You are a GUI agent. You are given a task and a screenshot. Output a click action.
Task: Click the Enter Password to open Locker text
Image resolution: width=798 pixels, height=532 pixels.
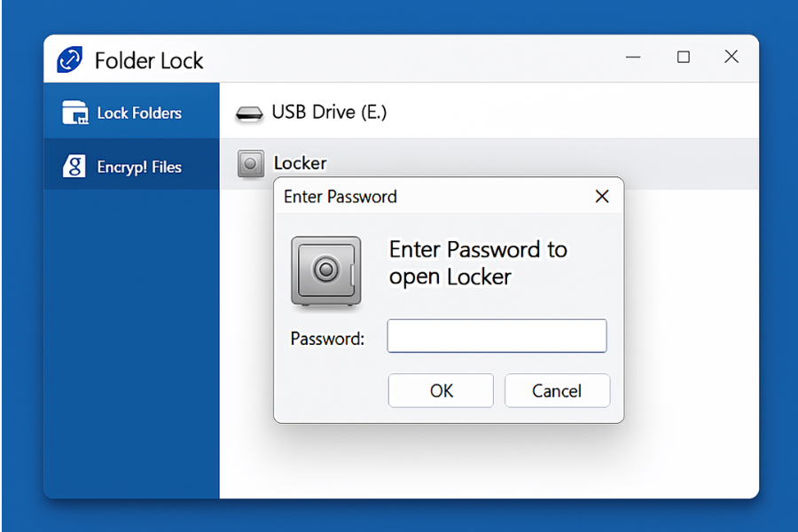click(x=479, y=263)
